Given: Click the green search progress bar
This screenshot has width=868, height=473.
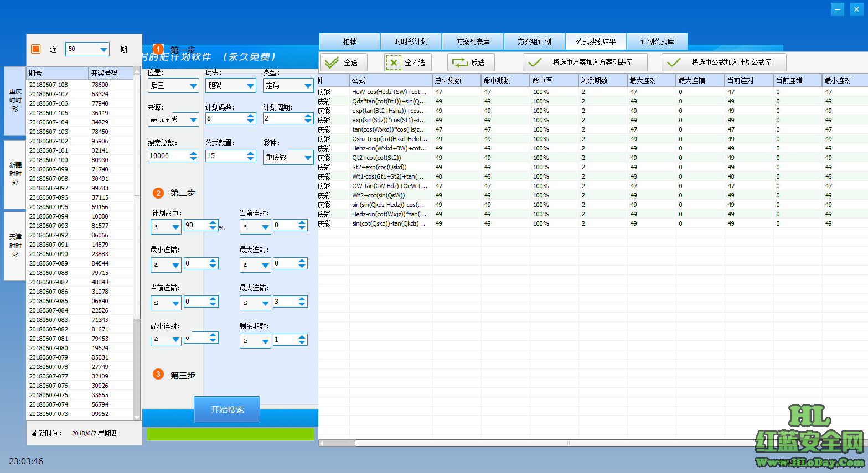Looking at the screenshot, I should [230, 434].
